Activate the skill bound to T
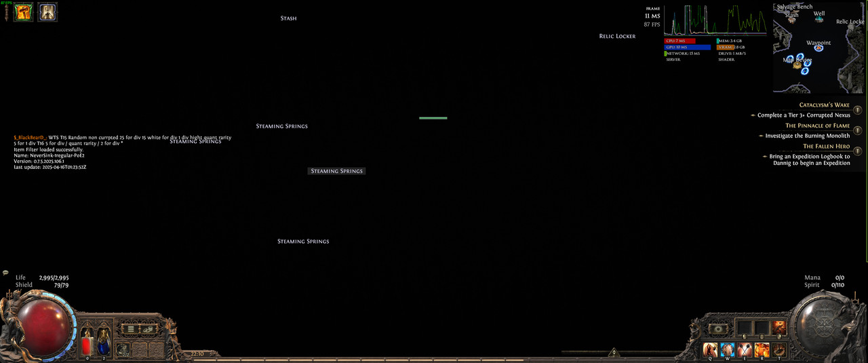Screen dimensions: 868x363 pyautogui.click(x=778, y=349)
